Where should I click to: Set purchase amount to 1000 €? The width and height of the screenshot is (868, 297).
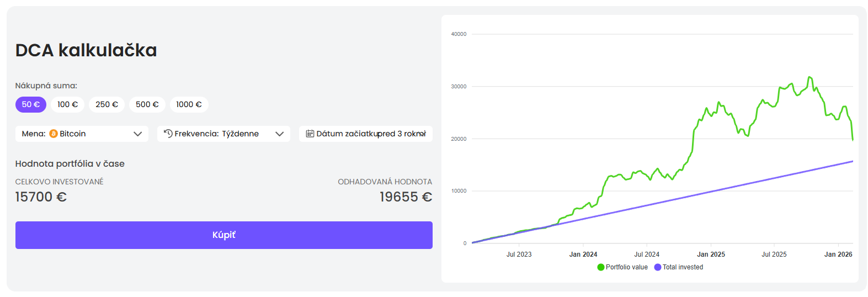click(x=189, y=104)
